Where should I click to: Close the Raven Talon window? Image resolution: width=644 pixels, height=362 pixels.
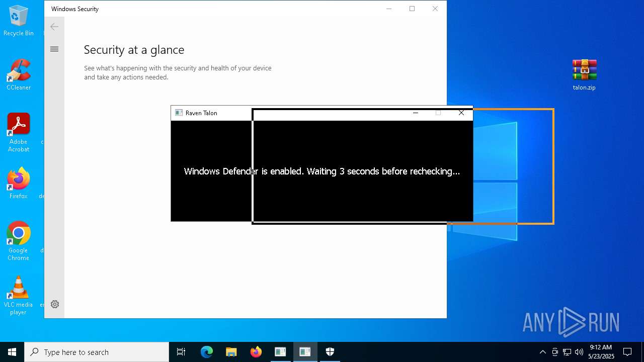(x=461, y=113)
